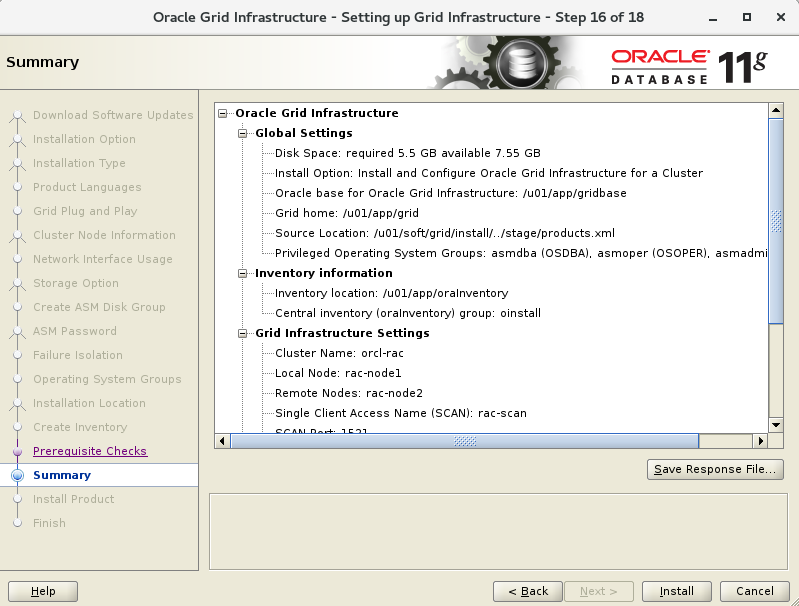Collapse the Global Settings node
This screenshot has height=606, width=799.
click(243, 134)
